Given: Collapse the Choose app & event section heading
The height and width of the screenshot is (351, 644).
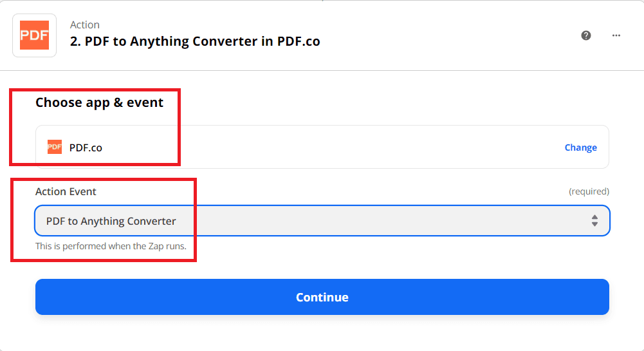Looking at the screenshot, I should pos(99,102).
